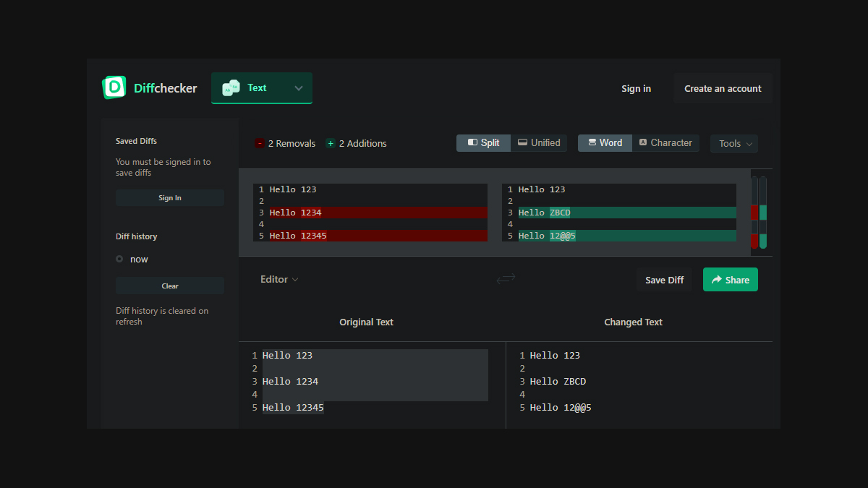
Task: Click the now history entry marker
Action: (x=119, y=259)
